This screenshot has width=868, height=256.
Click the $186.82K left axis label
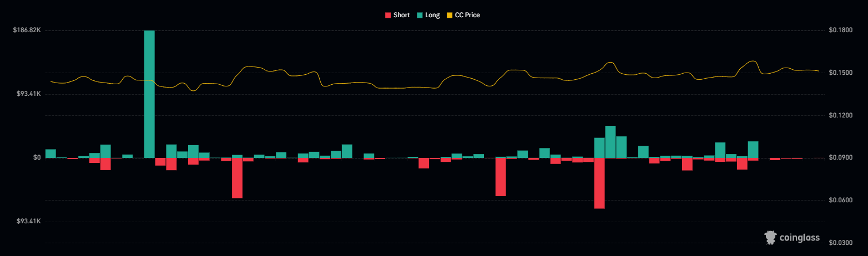tap(27, 30)
